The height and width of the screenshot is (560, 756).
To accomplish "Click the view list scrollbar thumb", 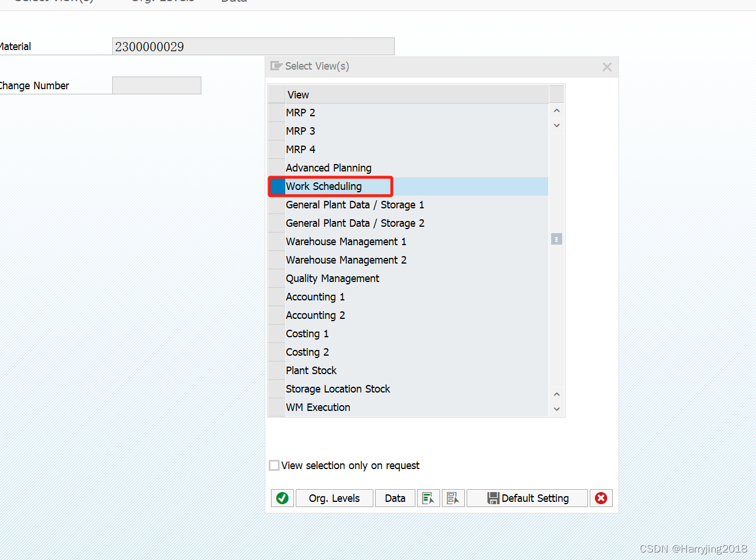I will point(556,239).
